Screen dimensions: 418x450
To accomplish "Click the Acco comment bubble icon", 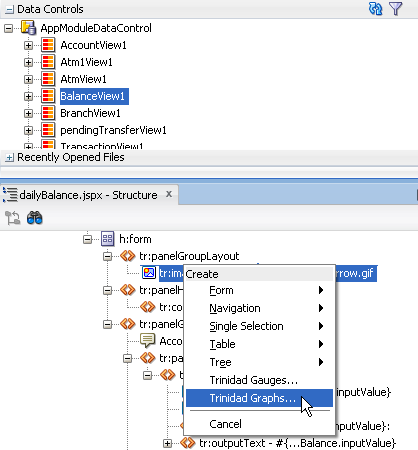I will tap(148, 341).
